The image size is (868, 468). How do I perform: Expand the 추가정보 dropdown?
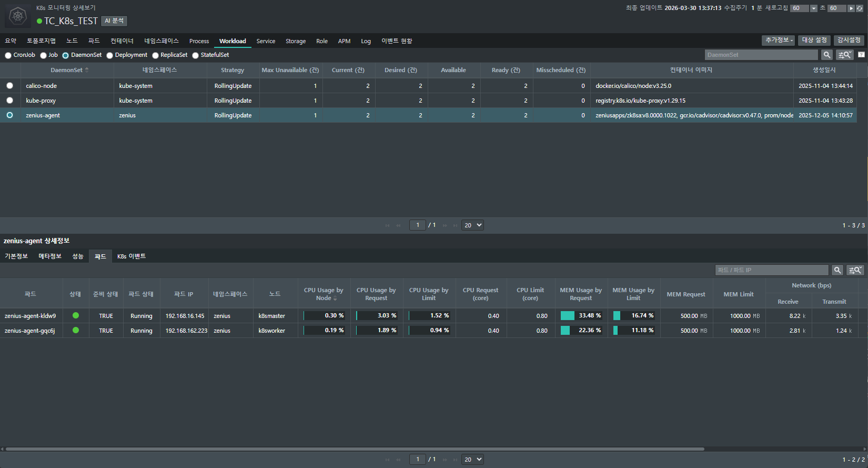click(779, 41)
